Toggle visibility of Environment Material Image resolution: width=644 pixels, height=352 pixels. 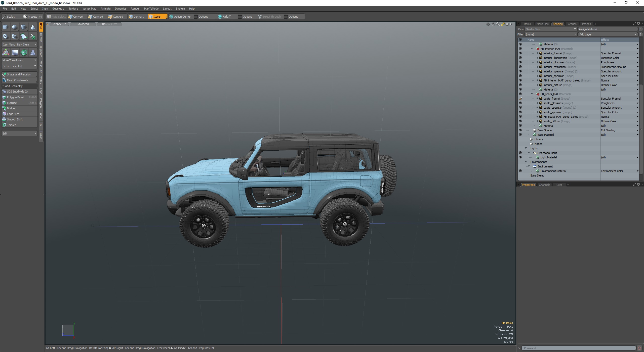pyautogui.click(x=520, y=171)
